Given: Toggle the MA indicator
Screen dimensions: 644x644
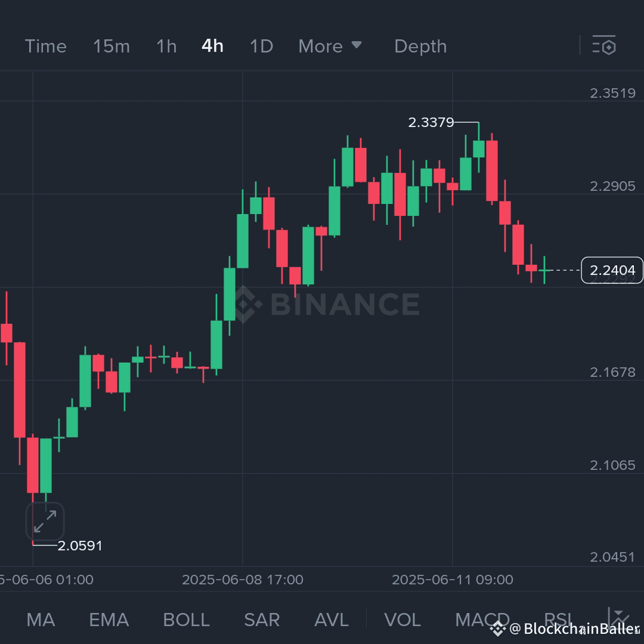Looking at the screenshot, I should [40, 620].
